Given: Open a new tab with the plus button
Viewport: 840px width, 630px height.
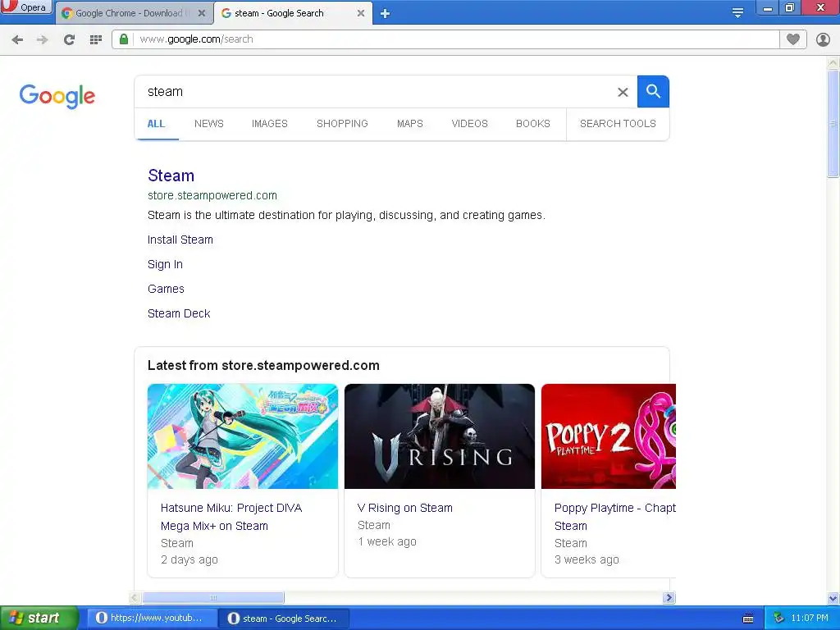Looking at the screenshot, I should click(x=385, y=13).
